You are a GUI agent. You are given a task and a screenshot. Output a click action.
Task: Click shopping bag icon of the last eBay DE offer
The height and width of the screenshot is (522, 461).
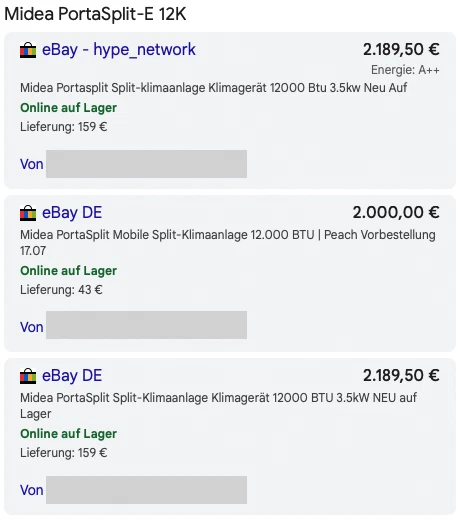pyautogui.click(x=28, y=376)
